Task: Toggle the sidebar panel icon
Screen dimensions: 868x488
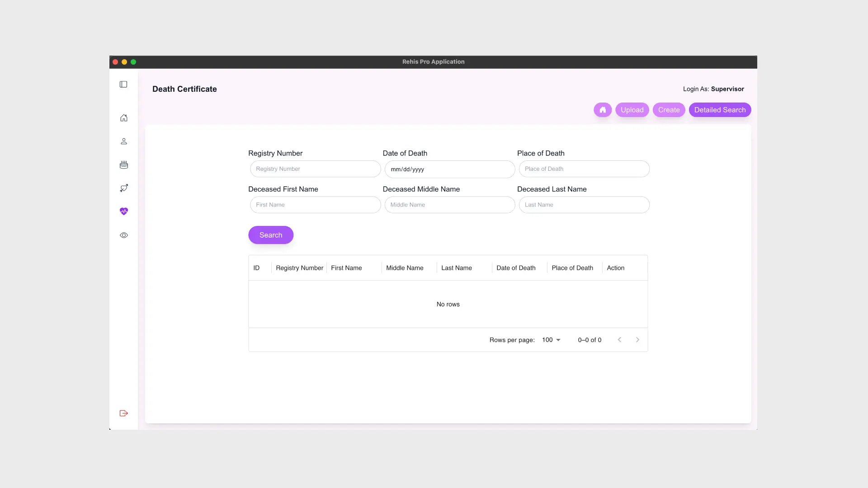Action: [123, 84]
